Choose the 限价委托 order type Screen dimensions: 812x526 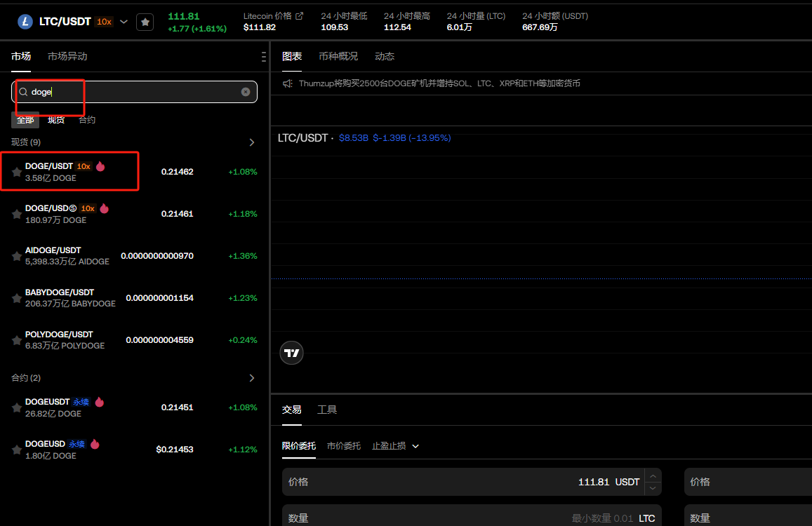coord(299,446)
